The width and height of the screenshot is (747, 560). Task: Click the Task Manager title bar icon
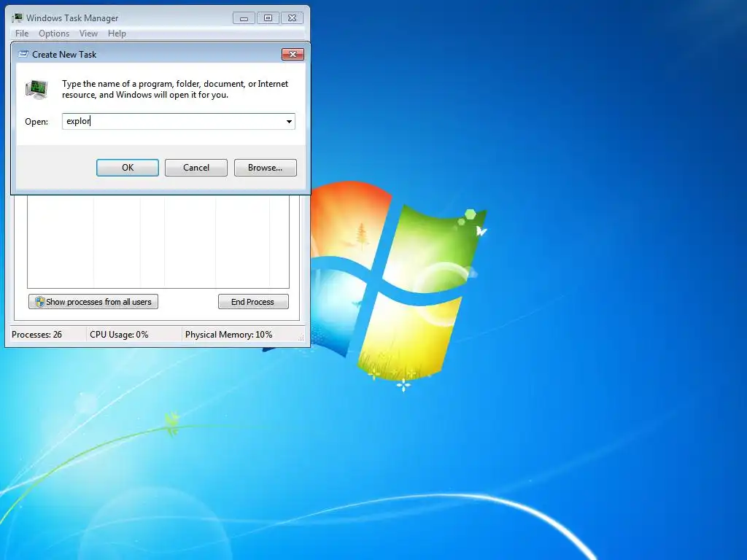[x=18, y=17]
